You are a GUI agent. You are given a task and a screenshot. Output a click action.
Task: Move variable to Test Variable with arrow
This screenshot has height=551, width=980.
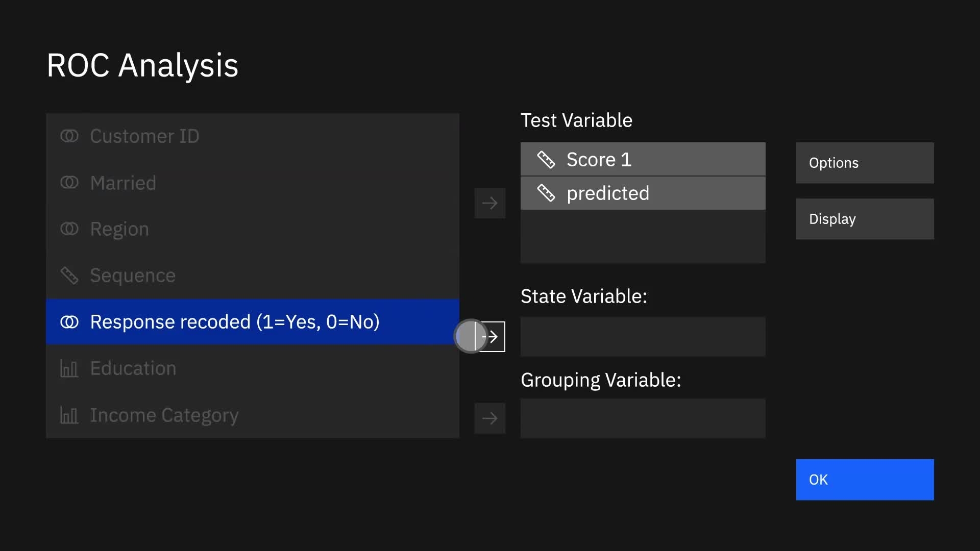click(489, 203)
